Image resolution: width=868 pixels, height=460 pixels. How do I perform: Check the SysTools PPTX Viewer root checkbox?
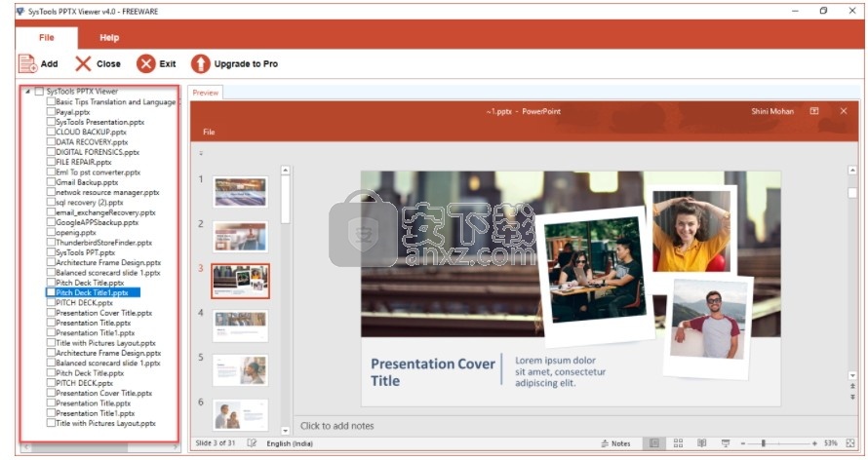pyautogui.click(x=39, y=92)
